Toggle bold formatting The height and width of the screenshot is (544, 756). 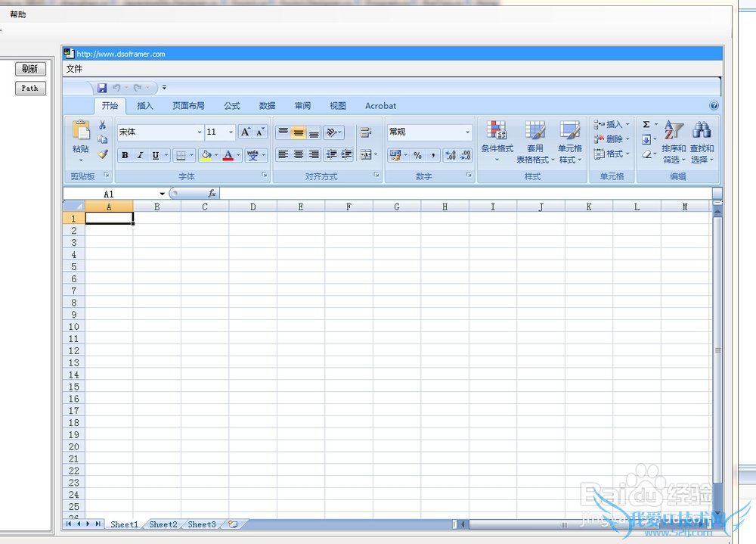125,155
